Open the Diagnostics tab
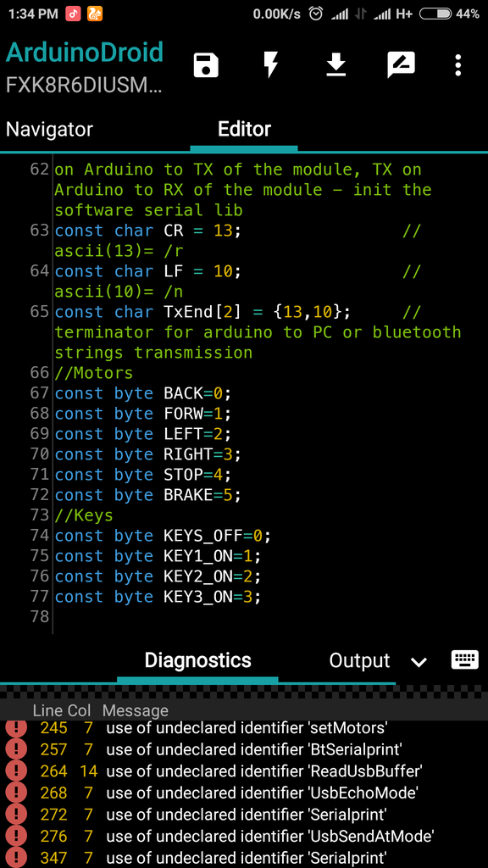 click(x=197, y=659)
